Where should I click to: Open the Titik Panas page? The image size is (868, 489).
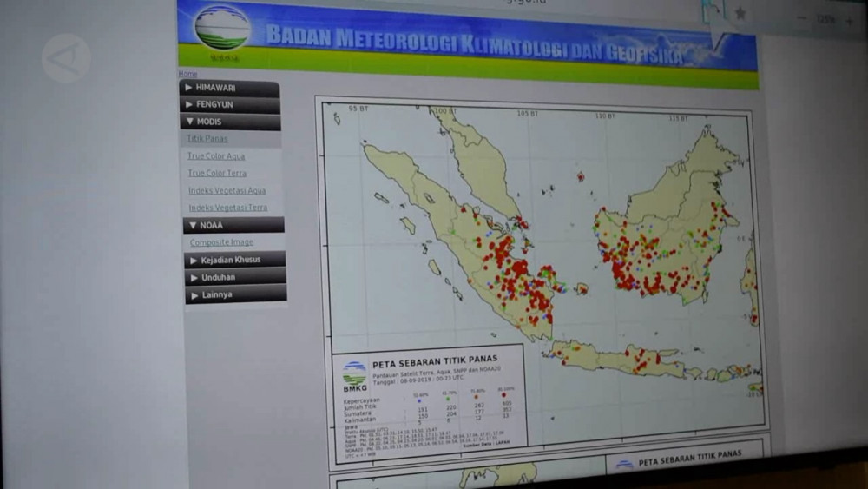click(207, 138)
